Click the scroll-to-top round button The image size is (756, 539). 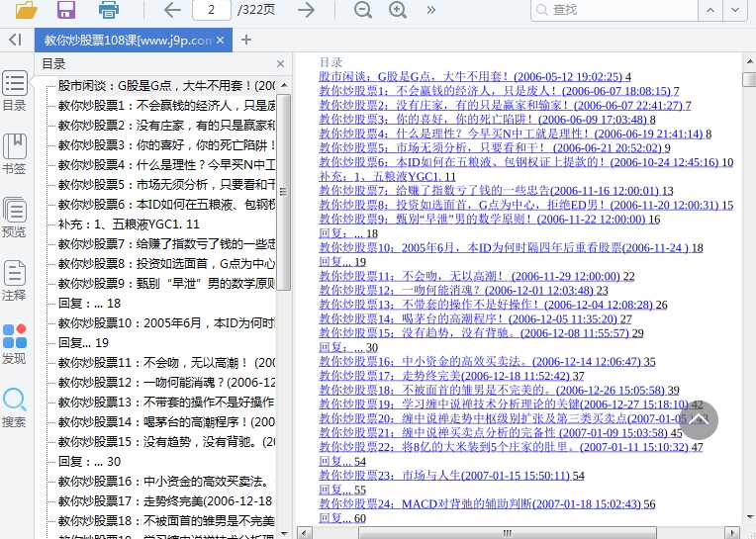[699, 420]
